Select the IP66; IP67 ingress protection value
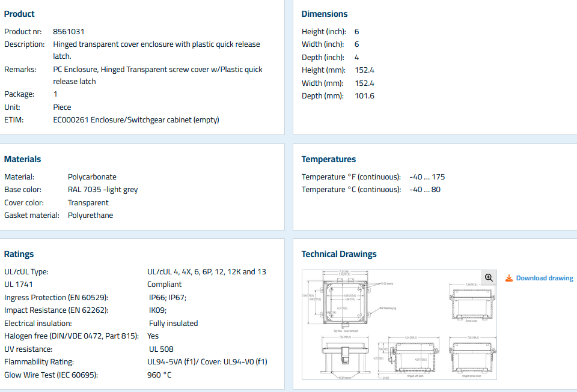The width and height of the screenshot is (577, 392). point(168,297)
